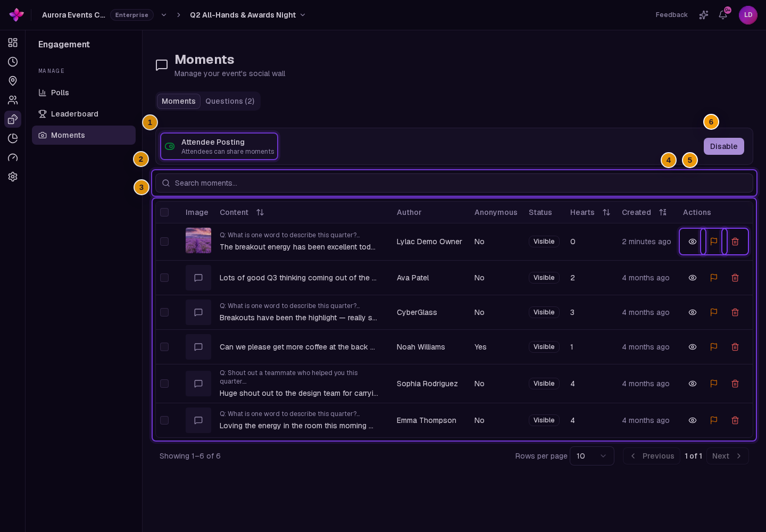The image size is (766, 532).
Task: Expand the Aurora Events organization switcher chevron
Action: click(164, 15)
